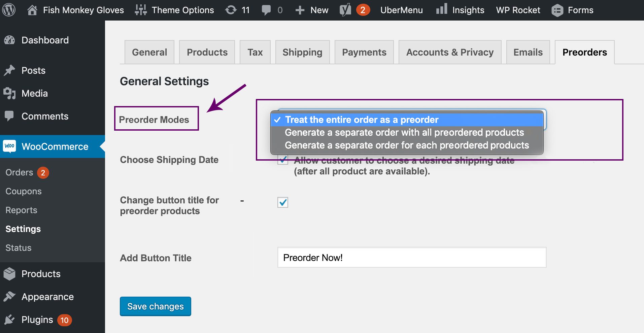The width and height of the screenshot is (644, 333).
Task: Open the Forms icon in the admin bar
Action: click(x=557, y=10)
